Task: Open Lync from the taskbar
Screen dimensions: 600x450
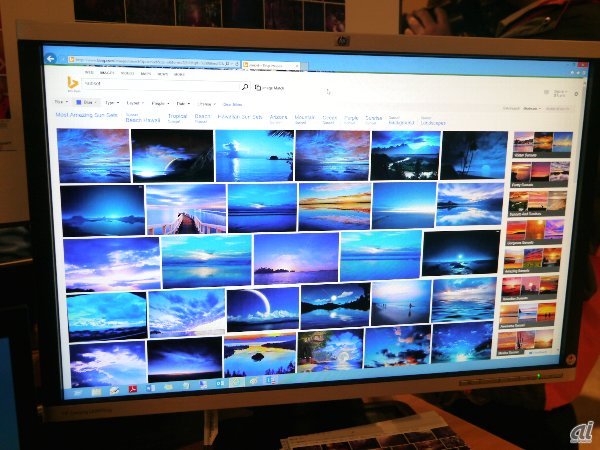Action: pos(270,380)
